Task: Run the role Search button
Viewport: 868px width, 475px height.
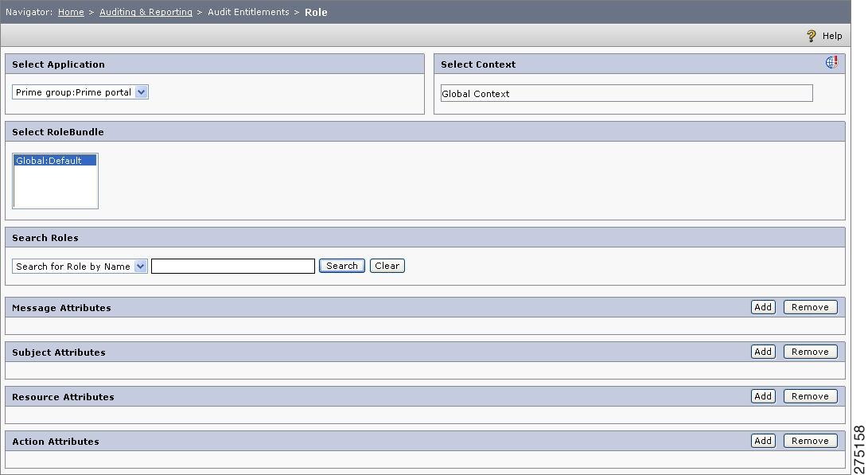Action: click(342, 266)
